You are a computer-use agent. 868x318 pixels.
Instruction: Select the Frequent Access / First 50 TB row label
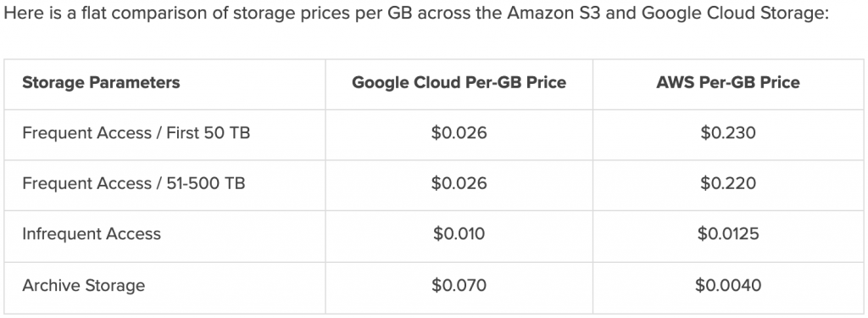[x=136, y=133]
